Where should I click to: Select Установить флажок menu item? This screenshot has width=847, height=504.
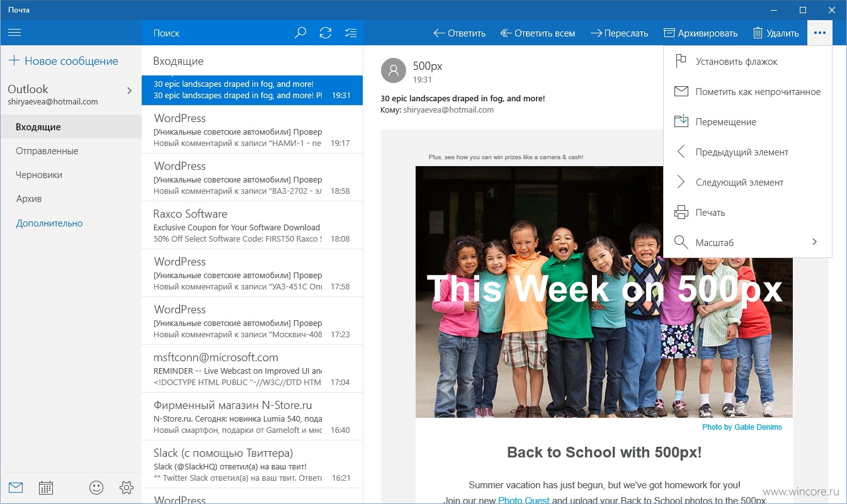point(748,62)
